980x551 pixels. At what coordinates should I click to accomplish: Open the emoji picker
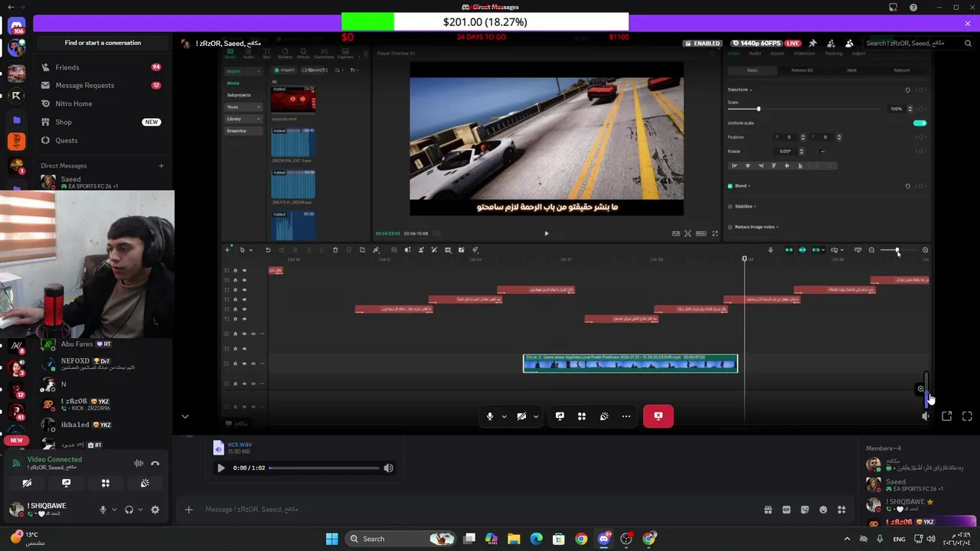coord(823,510)
